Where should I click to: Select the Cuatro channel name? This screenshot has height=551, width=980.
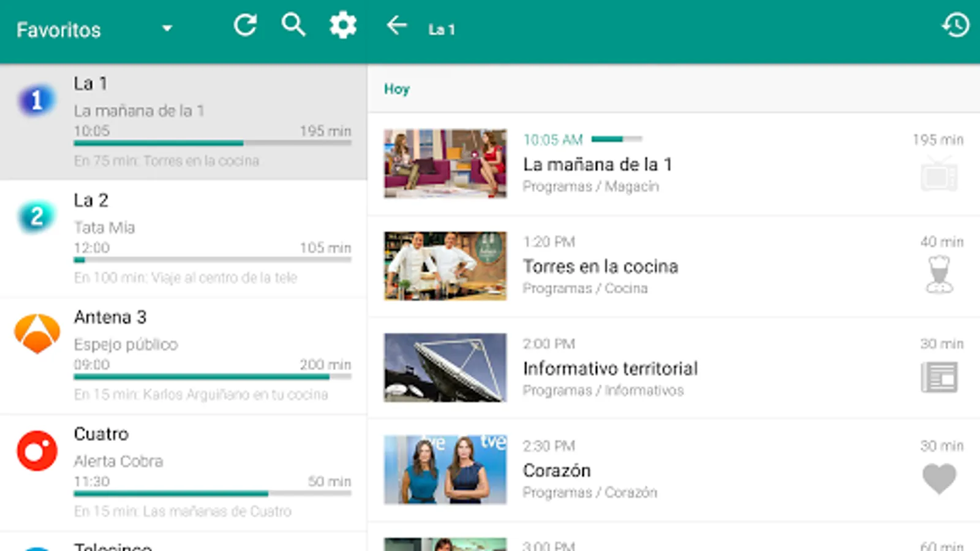click(x=101, y=434)
